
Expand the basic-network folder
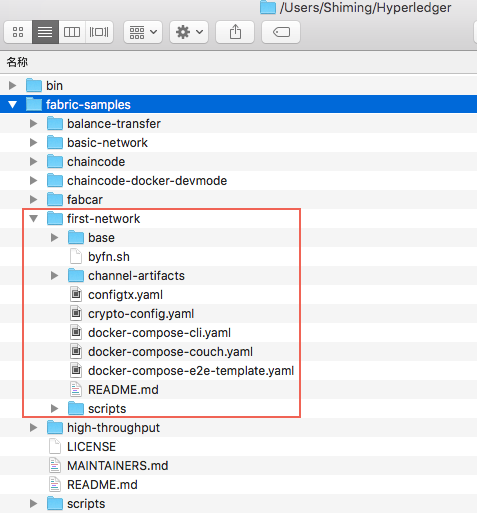[x=33, y=143]
